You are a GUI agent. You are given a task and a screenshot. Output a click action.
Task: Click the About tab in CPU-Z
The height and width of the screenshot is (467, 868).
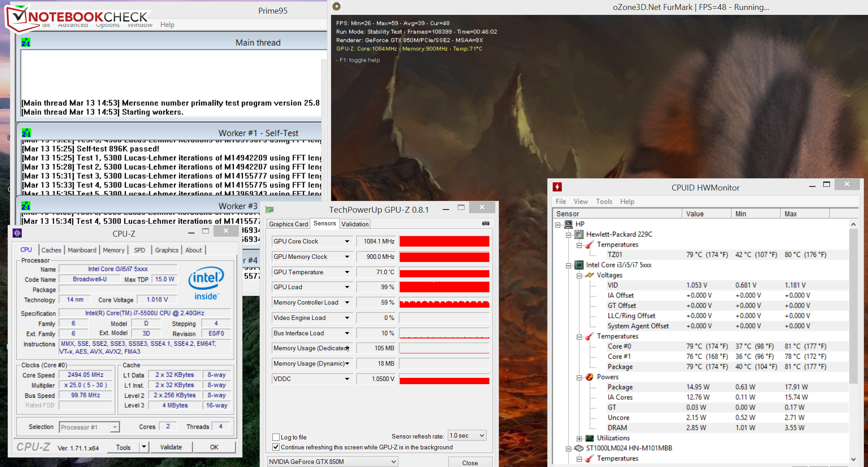tap(194, 250)
